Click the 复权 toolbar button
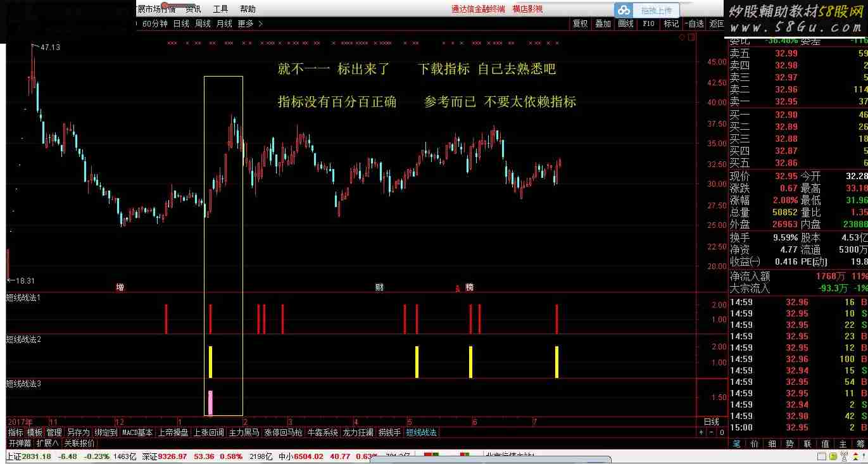Image resolution: width=868 pixels, height=464 pixels. pyautogui.click(x=580, y=23)
